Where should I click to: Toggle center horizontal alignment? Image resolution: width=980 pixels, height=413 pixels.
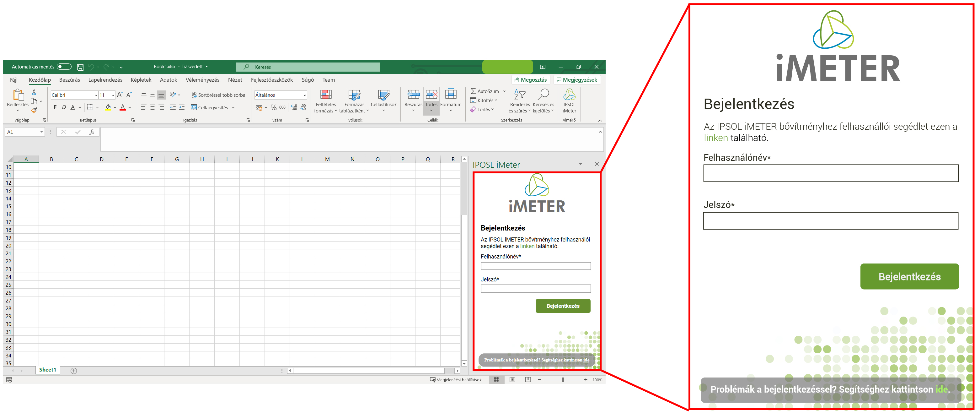(152, 107)
